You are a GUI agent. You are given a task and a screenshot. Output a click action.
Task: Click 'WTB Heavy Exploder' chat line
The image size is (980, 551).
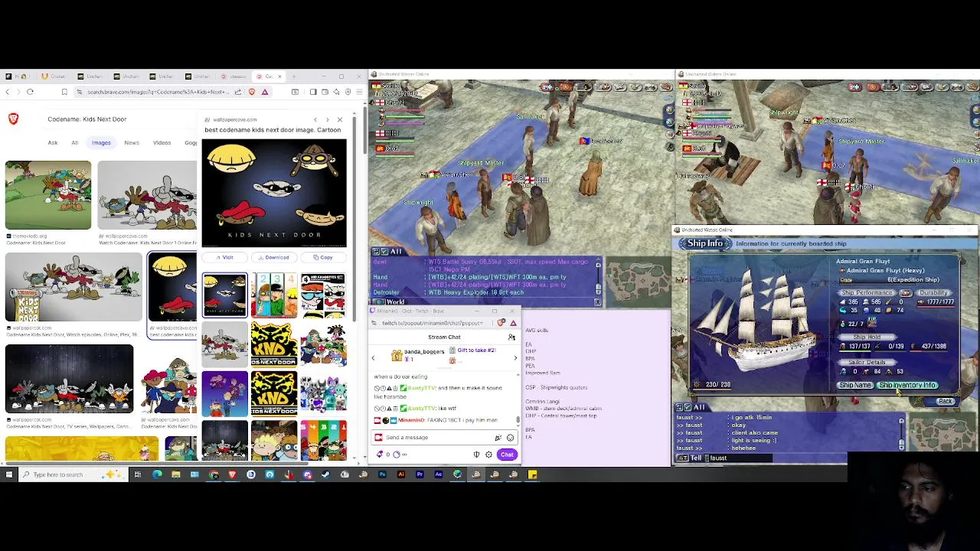pyautogui.click(x=476, y=292)
